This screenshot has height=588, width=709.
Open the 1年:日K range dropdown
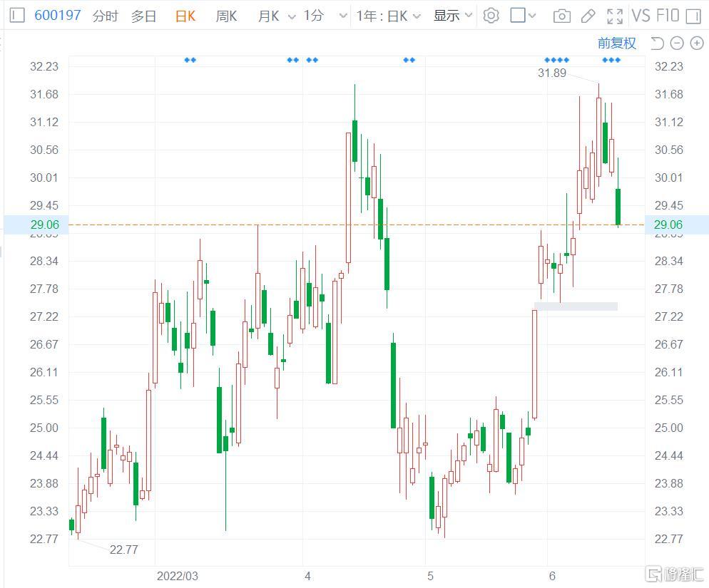388,16
